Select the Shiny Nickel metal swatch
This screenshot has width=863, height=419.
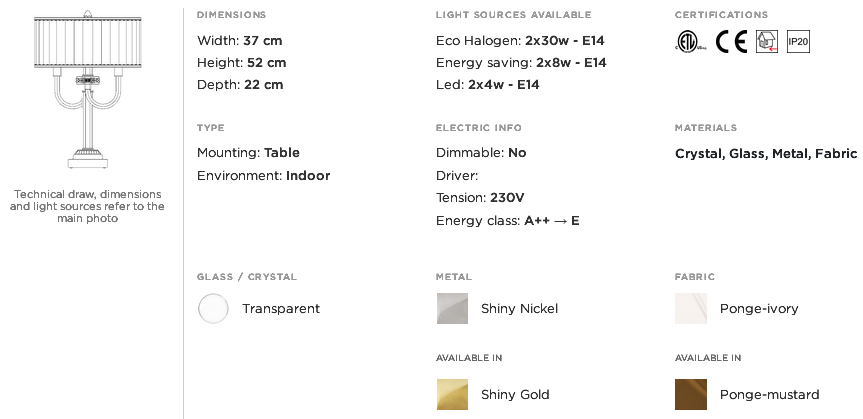(452, 308)
